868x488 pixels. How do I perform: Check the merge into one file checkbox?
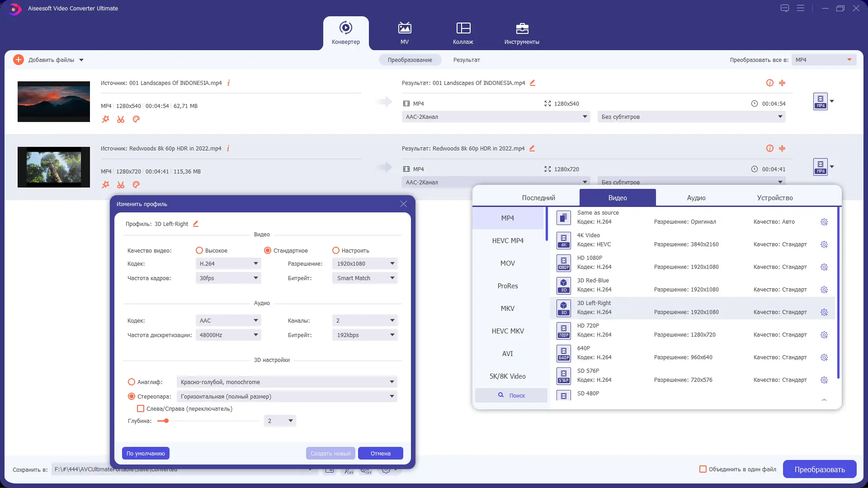[x=703, y=469]
